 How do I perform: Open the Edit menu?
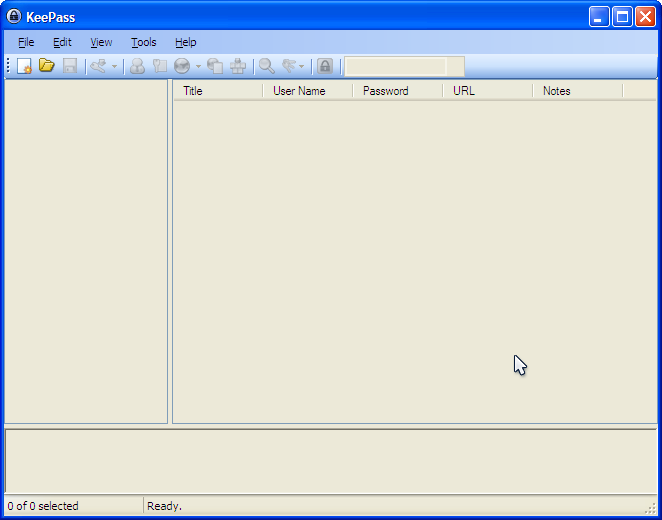tap(62, 42)
